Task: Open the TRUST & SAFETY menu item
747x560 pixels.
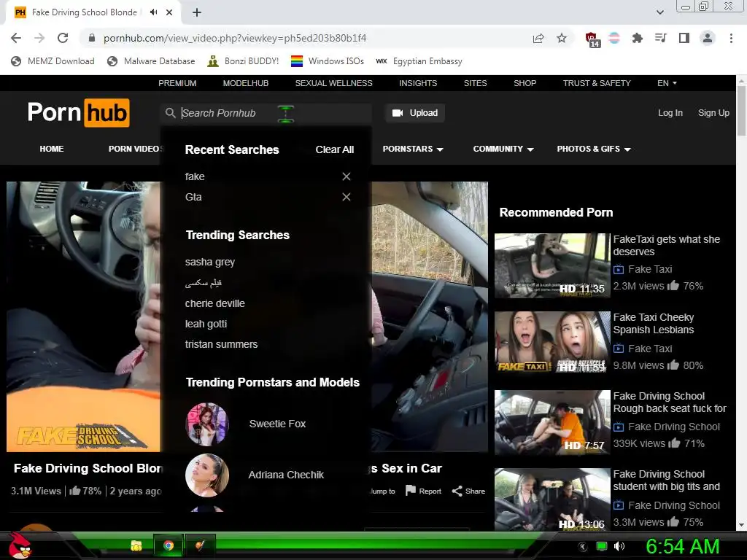Action: [597, 83]
